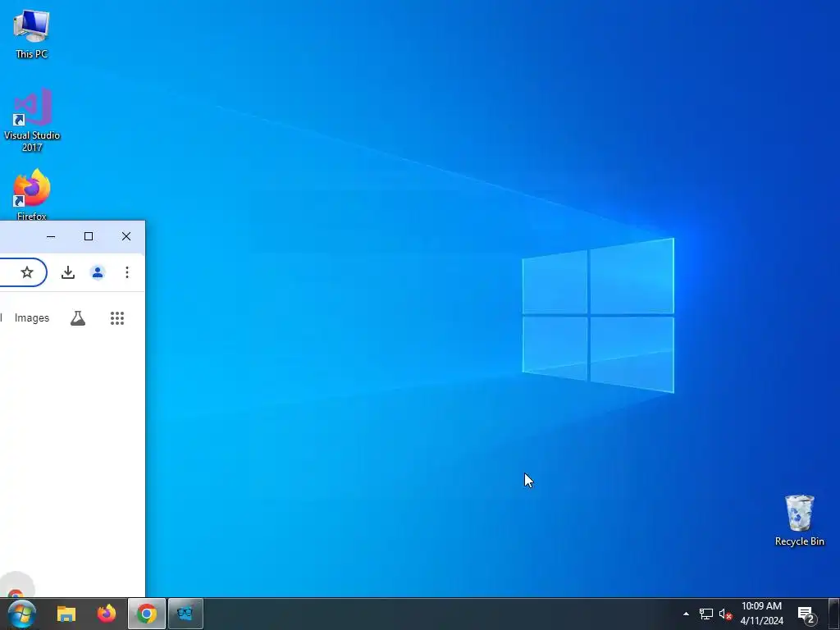Open the Start menu

(x=22, y=614)
